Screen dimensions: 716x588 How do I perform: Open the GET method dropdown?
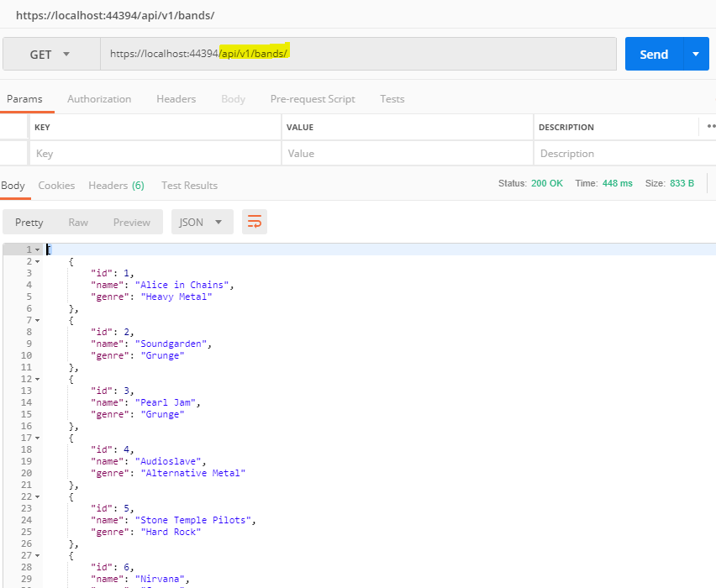(51, 55)
